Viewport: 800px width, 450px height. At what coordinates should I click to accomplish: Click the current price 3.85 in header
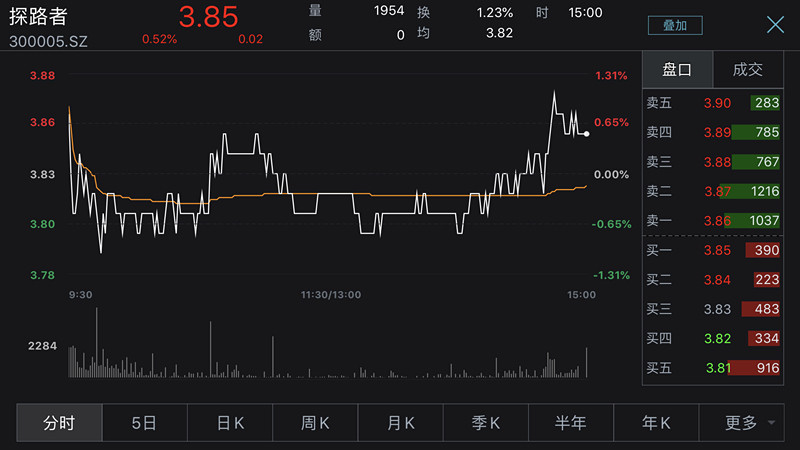(208, 17)
